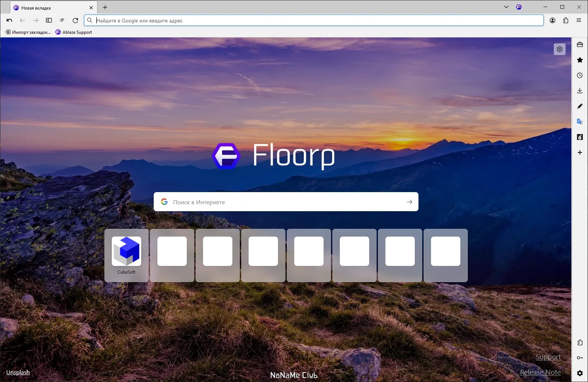Click the undo close tab arrow icon
Screen dimensions: 588x382
[9, 21]
